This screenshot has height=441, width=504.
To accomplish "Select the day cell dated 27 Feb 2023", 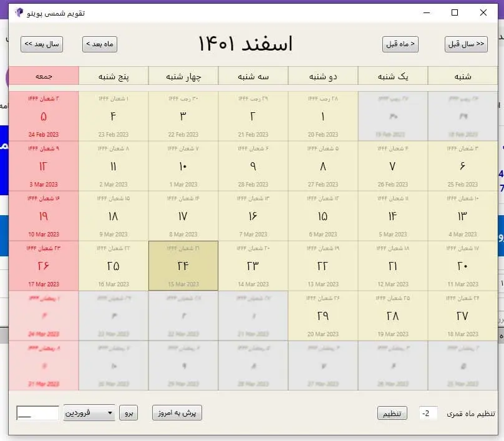I will tap(323, 166).
